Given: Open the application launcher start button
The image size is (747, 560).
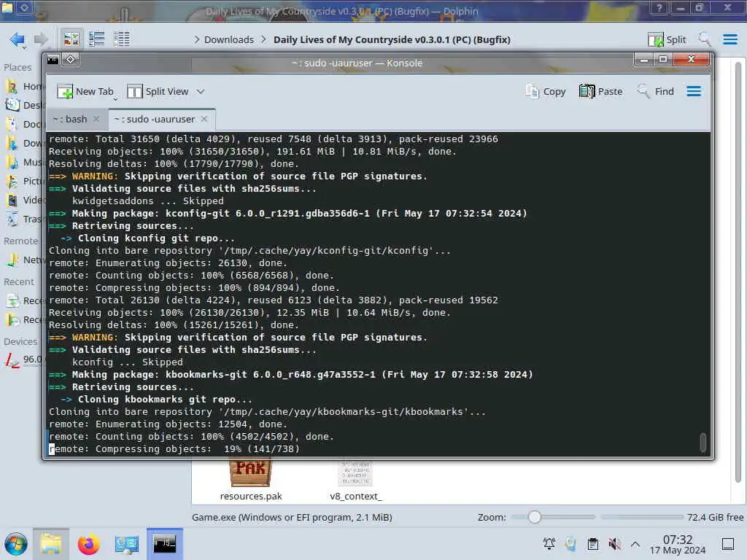Looking at the screenshot, I should tap(16, 544).
